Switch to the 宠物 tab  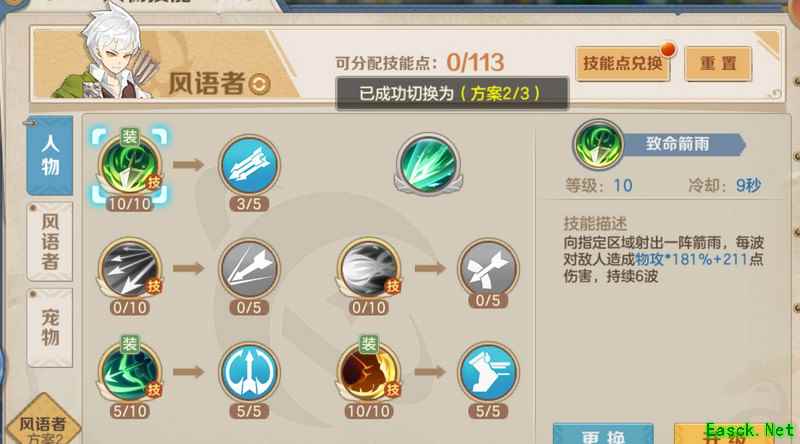[x=49, y=327]
